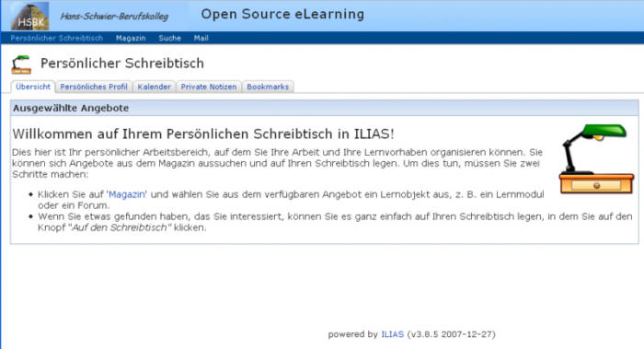Click the Willkommen auf Ihrem Persönlichen Schreibtisch heading

click(203, 134)
